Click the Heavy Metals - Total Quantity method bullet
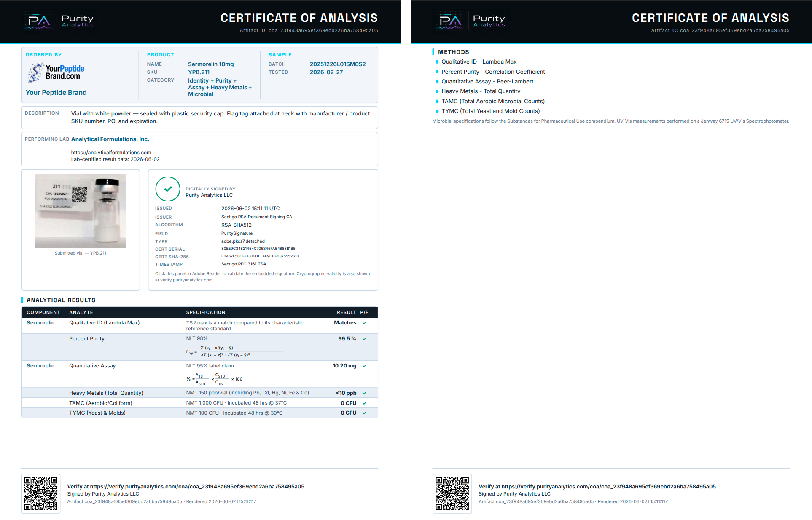Image resolution: width=812 pixels, height=520 pixels. pos(481,91)
